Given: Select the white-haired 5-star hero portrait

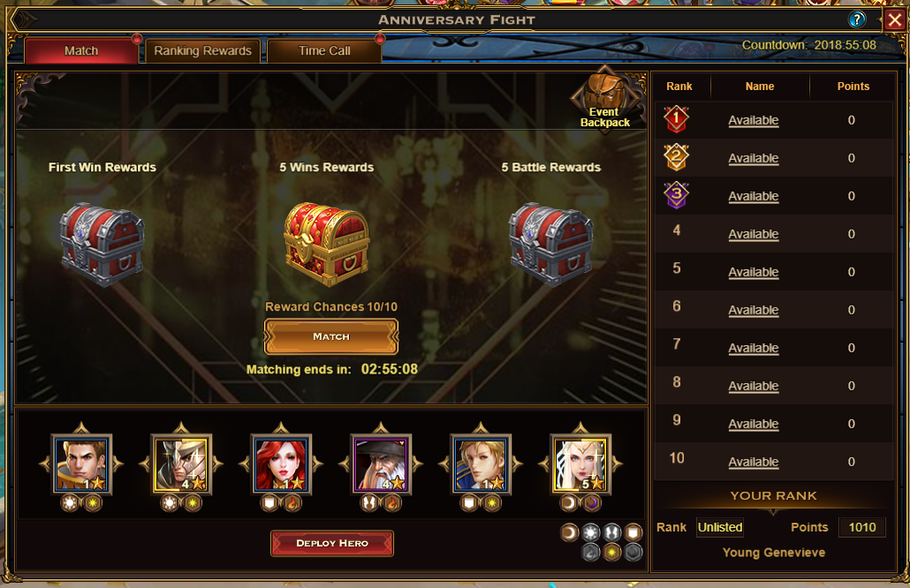Looking at the screenshot, I should [x=580, y=464].
